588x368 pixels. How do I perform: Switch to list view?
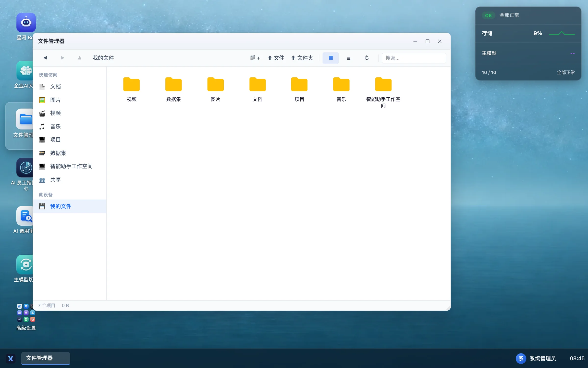click(348, 58)
